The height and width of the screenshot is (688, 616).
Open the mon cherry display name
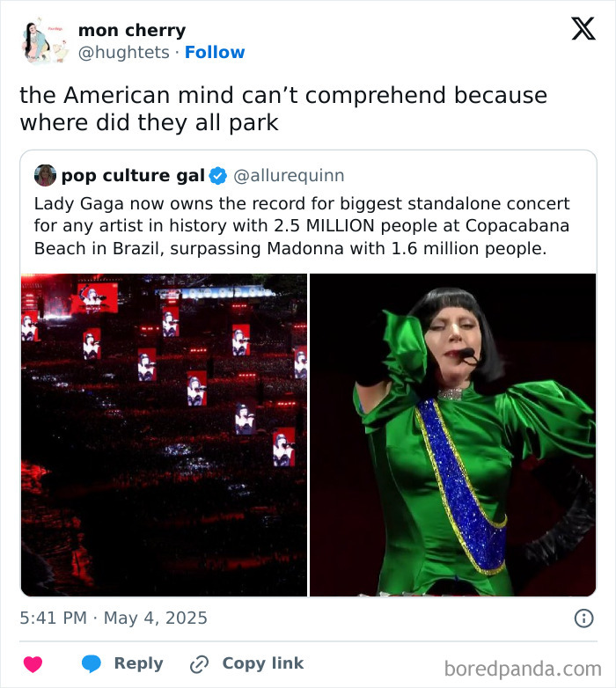click(x=132, y=31)
